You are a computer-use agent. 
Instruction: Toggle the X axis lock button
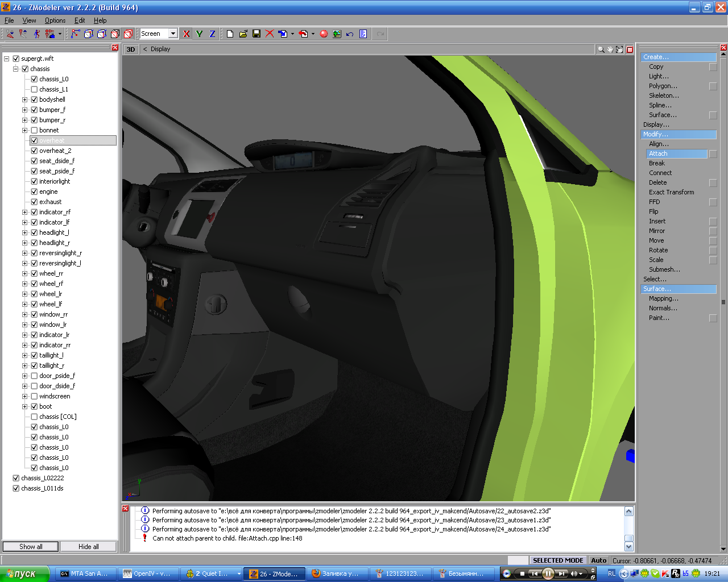(x=187, y=34)
